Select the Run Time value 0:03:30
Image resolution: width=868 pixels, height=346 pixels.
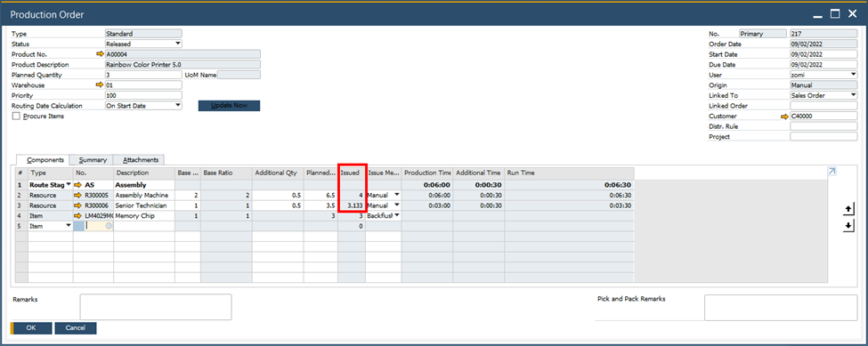click(x=569, y=205)
